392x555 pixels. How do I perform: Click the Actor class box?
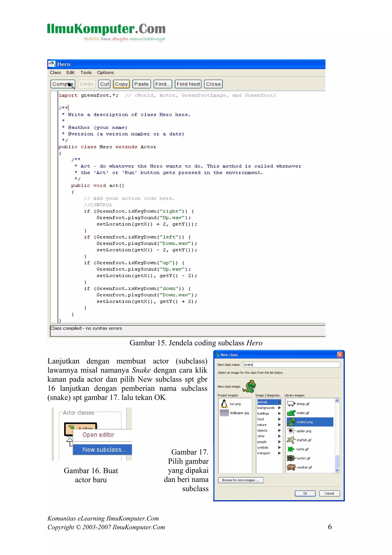80,429
